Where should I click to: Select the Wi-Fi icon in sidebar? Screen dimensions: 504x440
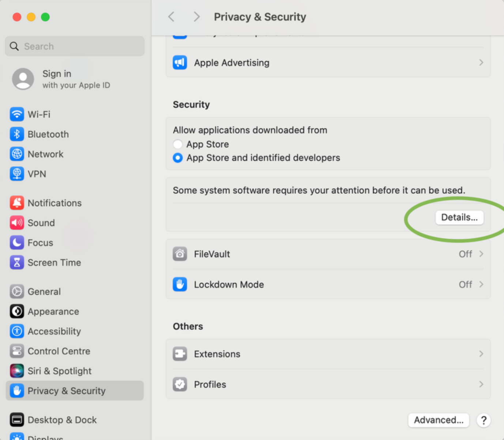pos(17,114)
